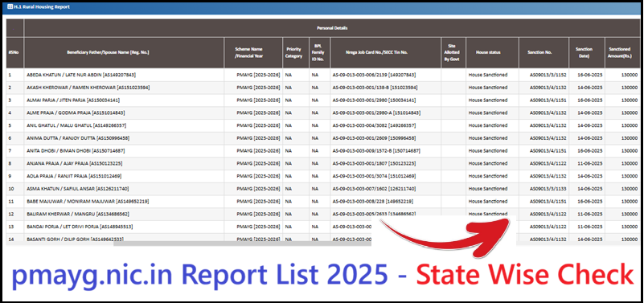
Task: Select beneficiary ALME PRAJA / GODMA PRAJA
Action: 76,113
